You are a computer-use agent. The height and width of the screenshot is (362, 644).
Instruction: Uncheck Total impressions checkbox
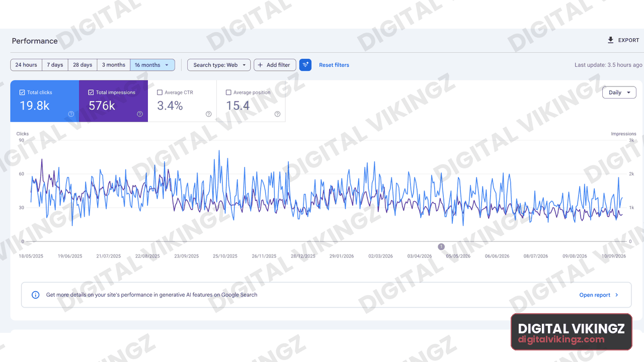coord(91,93)
